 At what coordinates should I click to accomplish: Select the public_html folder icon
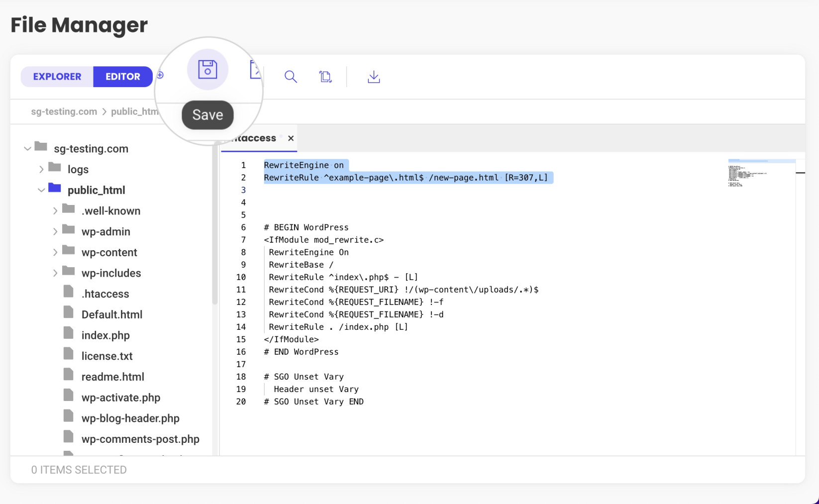55,188
